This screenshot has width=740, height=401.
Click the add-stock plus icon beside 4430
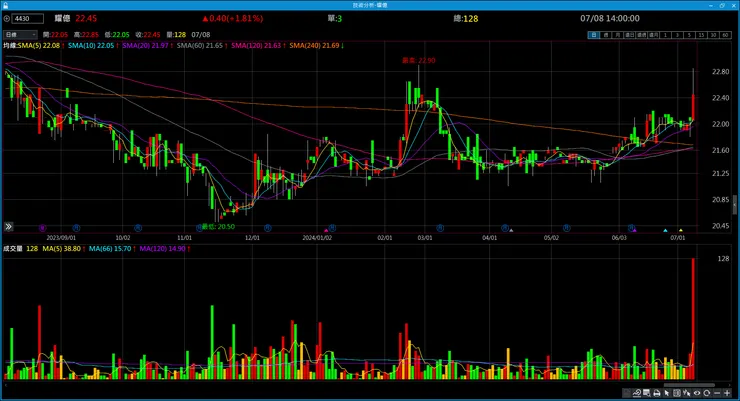coord(7,18)
